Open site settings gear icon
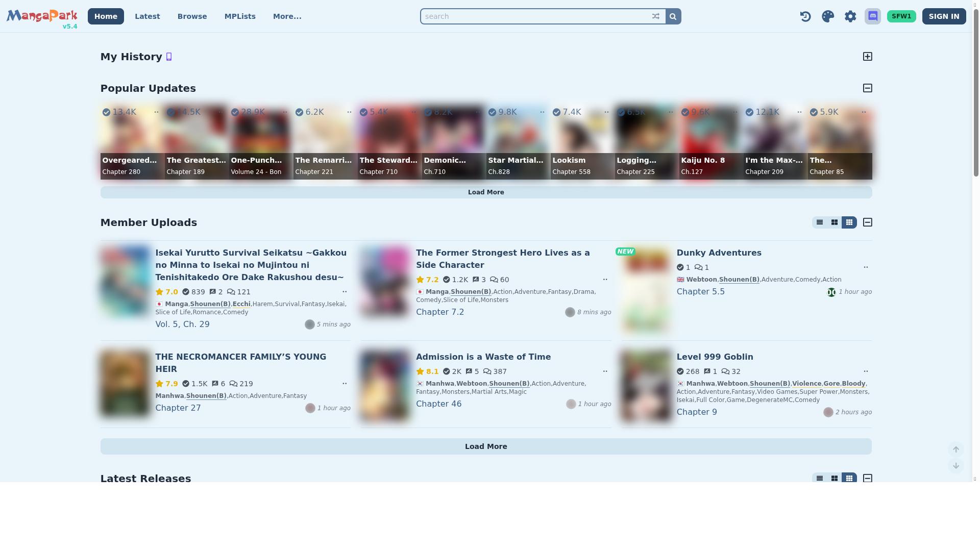Screen dimensions: 980x551 point(850,16)
